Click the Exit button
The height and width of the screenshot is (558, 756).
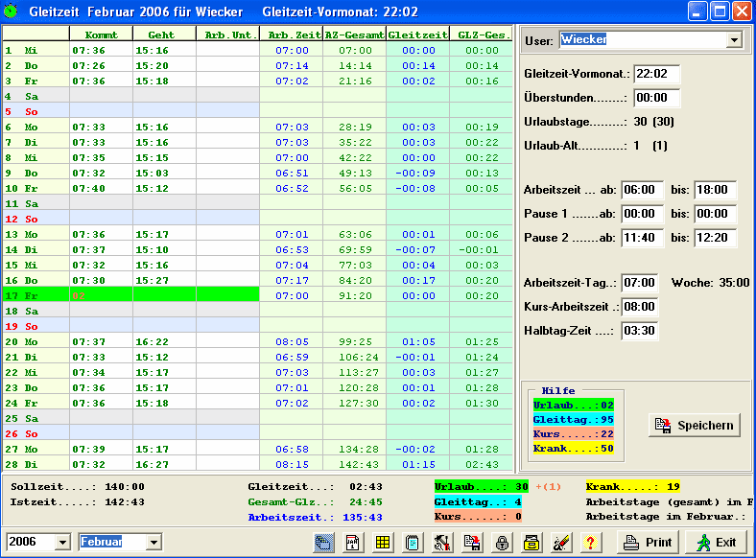point(718,543)
